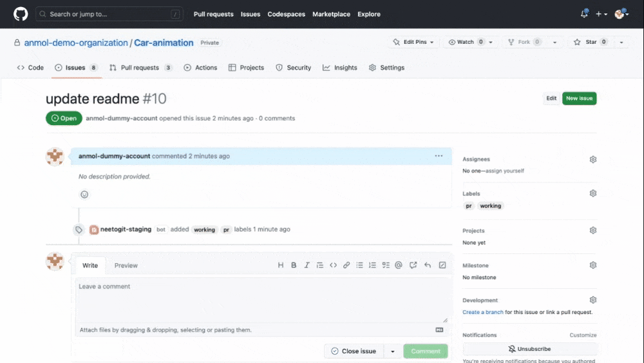Click the Close issue button
This screenshot has height=363, width=644.
tap(354, 351)
